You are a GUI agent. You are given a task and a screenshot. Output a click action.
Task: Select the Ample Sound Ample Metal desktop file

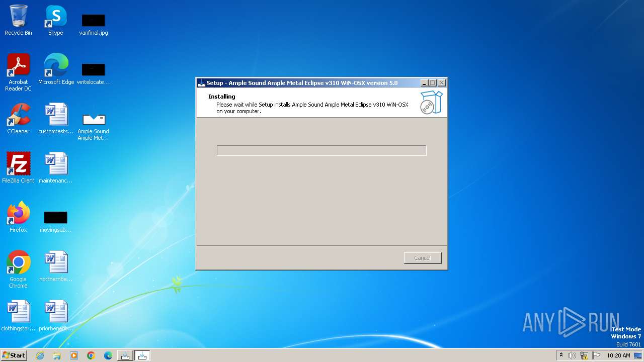[94, 126]
